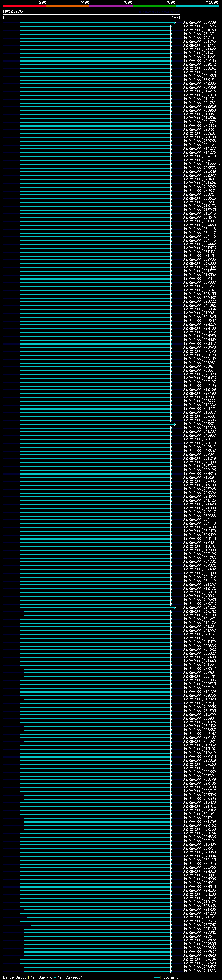
Task: Click hit label UniRef100_P14274
Action: (199, 99)
